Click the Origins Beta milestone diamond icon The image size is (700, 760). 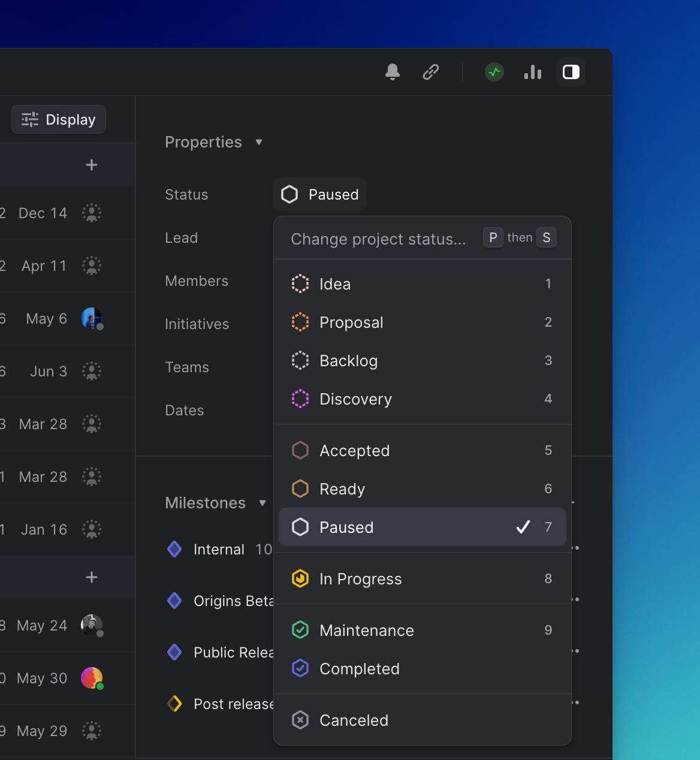(174, 601)
